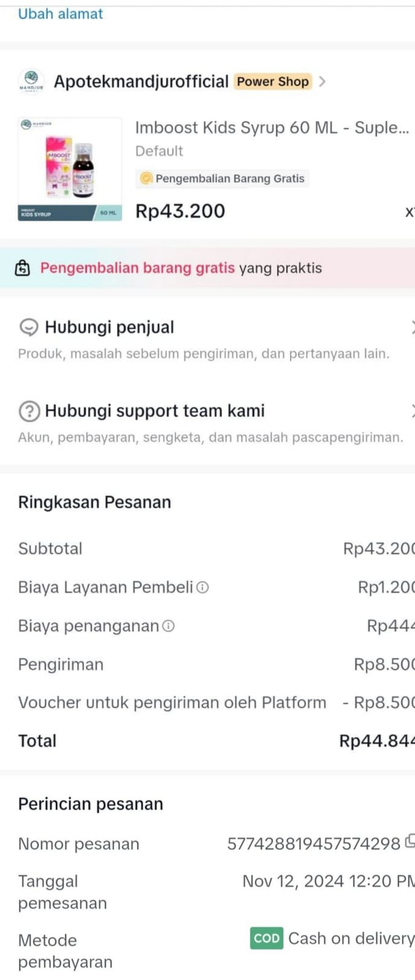
Task: Tap the order number 577428819457574298
Action: (313, 844)
